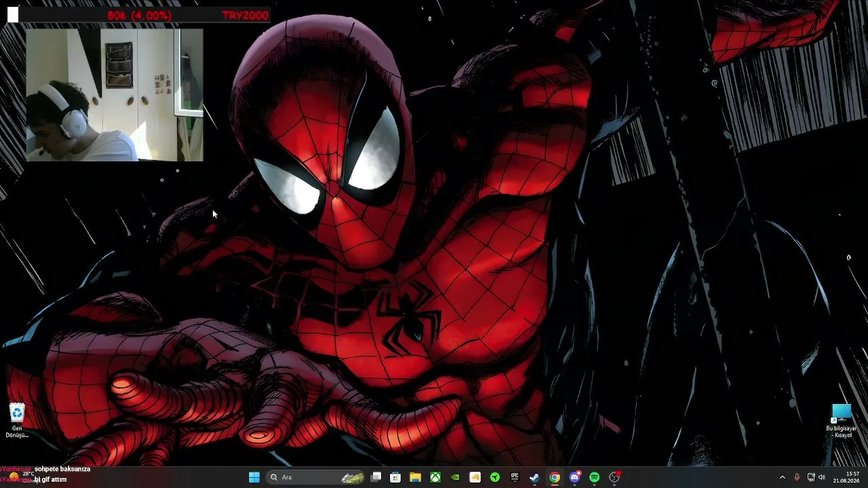Launch Epic Games Launcher from the taskbar
Screen dimensions: 868x488
point(515,477)
